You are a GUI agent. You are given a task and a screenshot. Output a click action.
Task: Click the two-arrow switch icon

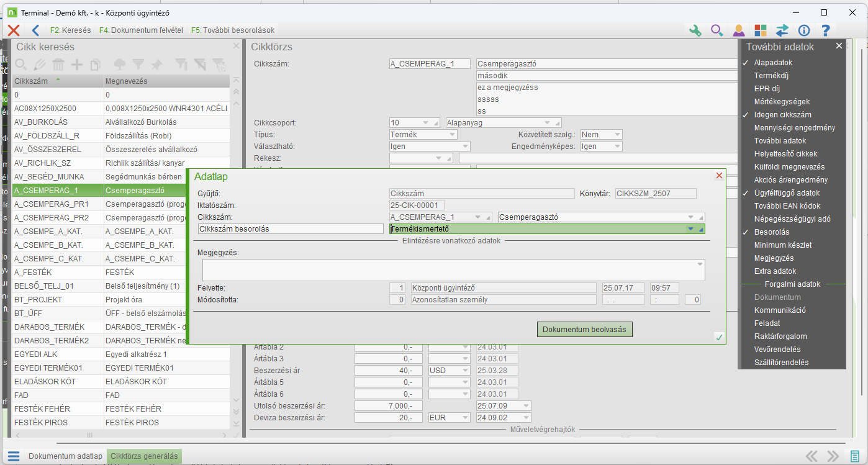(x=782, y=30)
